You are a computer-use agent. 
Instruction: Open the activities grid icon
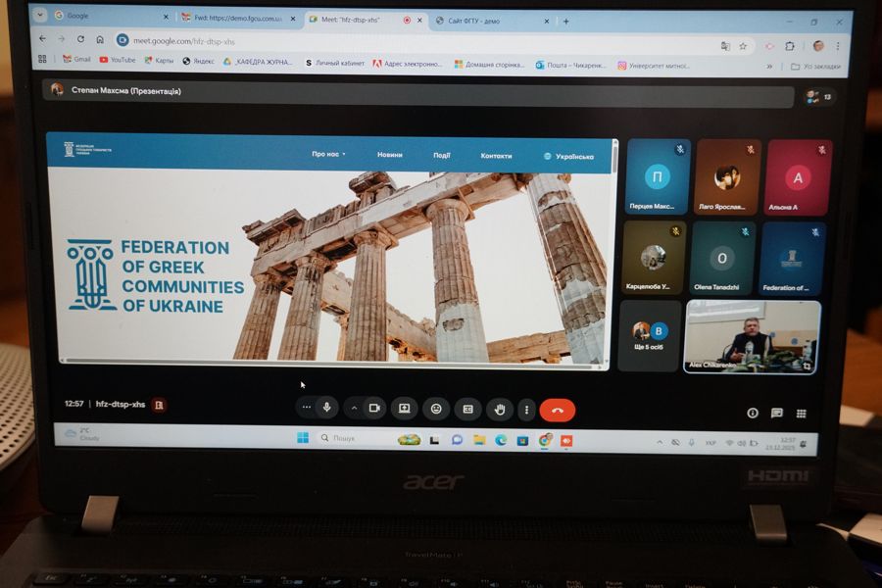(x=801, y=414)
